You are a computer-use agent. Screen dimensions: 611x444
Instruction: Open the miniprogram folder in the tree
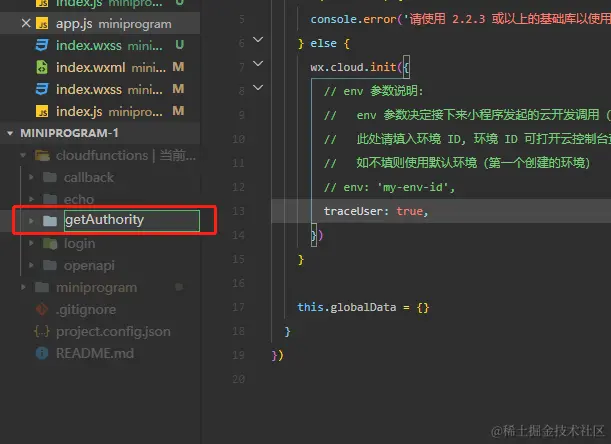click(96, 287)
